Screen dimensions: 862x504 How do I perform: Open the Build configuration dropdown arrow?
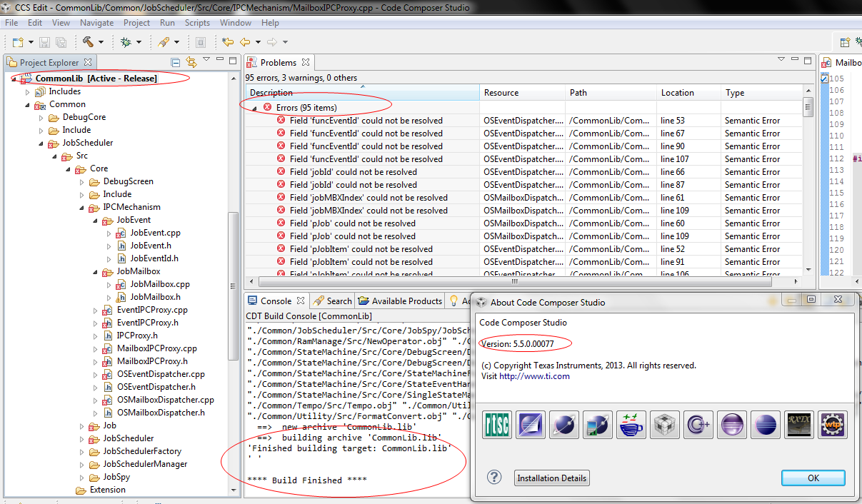(x=101, y=42)
